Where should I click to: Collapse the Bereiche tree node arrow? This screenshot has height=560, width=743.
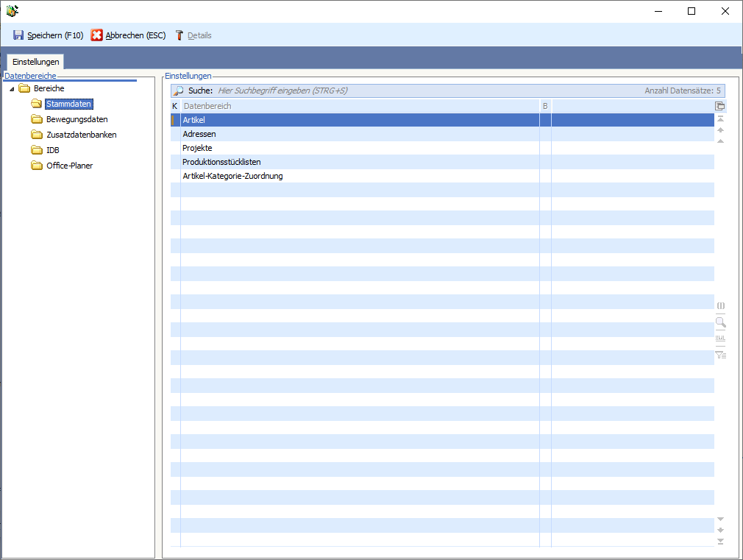pos(12,89)
